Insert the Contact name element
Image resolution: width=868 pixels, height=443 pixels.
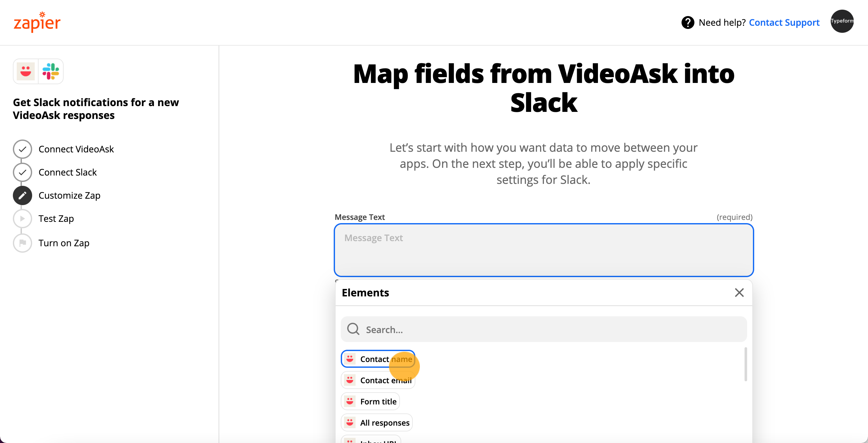click(378, 359)
